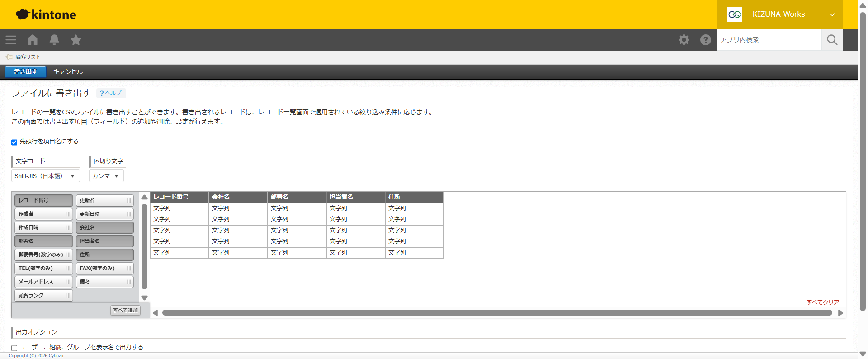Open the notifications bell
This screenshot has width=868, height=359.
click(54, 40)
